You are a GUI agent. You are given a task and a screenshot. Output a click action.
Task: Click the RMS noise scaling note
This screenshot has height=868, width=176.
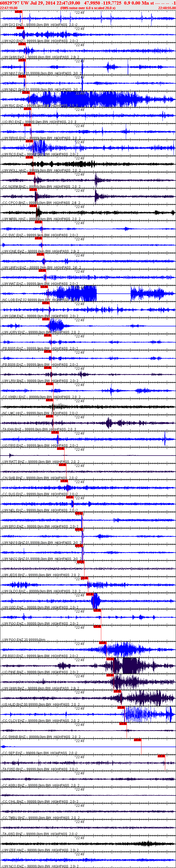click(x=88, y=8)
